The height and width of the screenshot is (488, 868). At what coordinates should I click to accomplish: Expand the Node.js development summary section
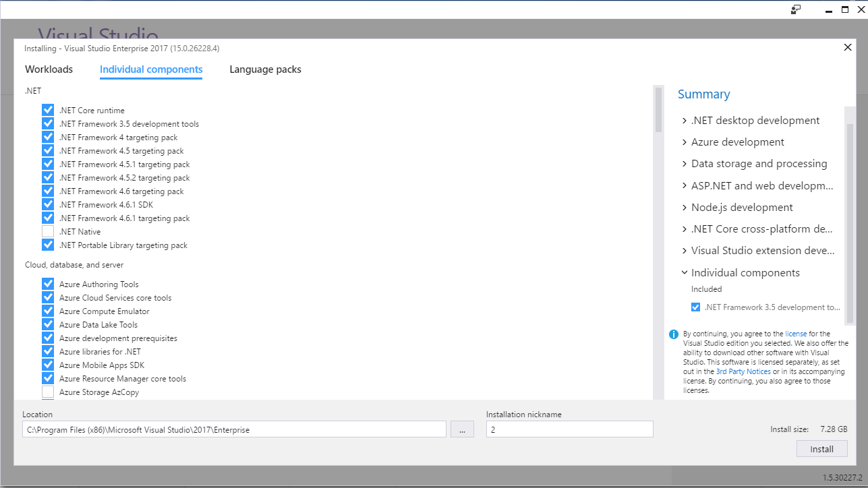coord(685,208)
